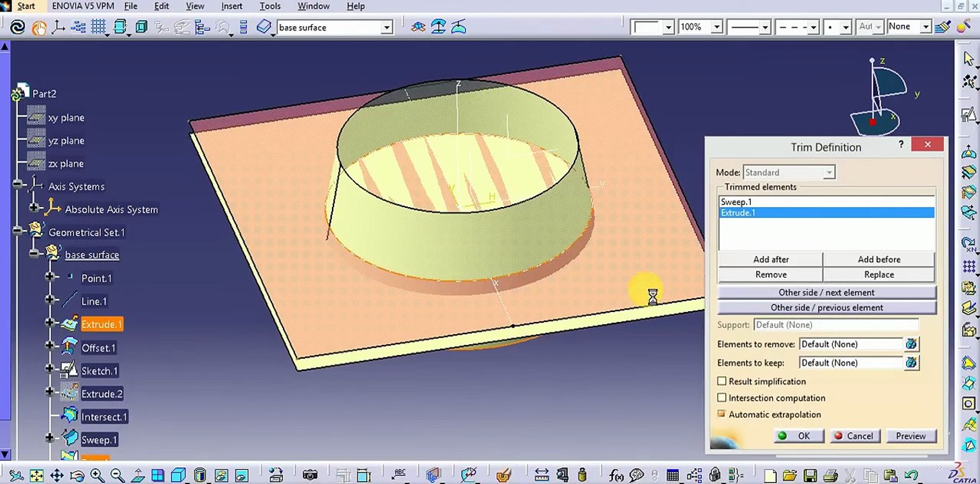This screenshot has height=484, width=980.
Task: Open the base surface dropdown list
Action: coord(386,28)
